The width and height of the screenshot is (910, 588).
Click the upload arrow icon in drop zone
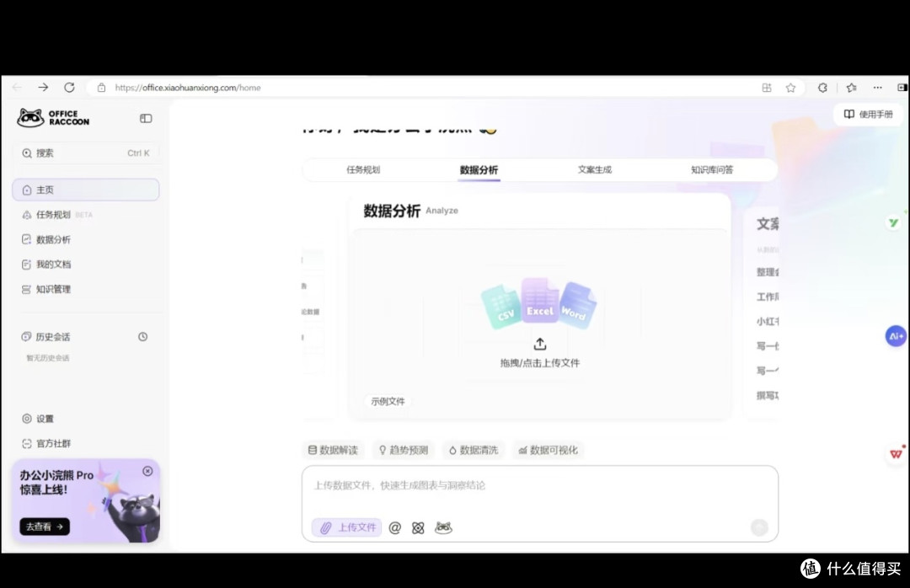[540, 344]
